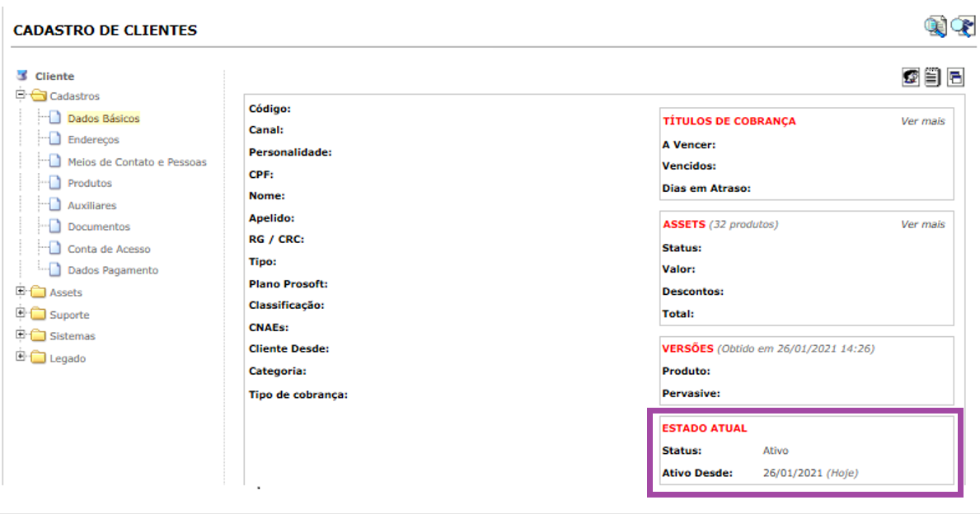Image resolution: width=980 pixels, height=514 pixels.
Task: Click Ver mais in Assets panel
Action: 922,224
